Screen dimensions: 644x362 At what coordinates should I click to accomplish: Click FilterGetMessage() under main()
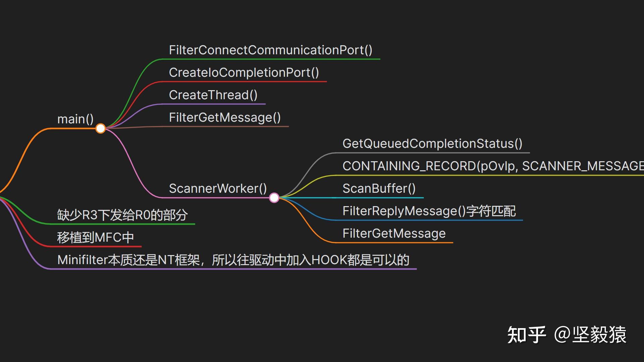tap(225, 117)
